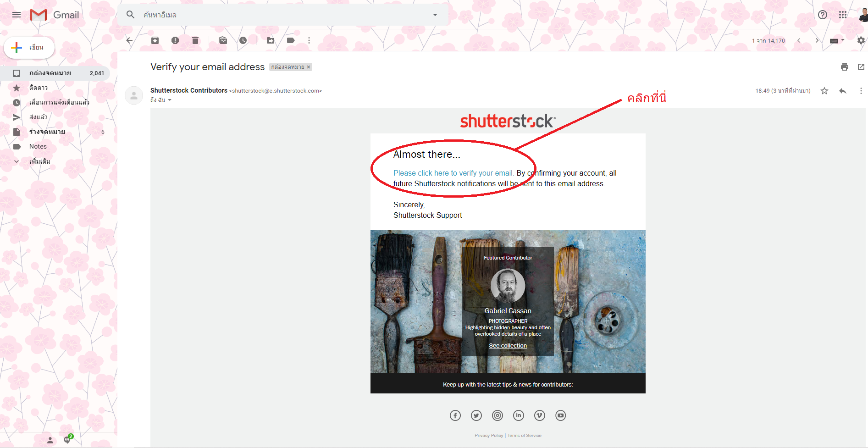Archive this email
This screenshot has width=868, height=448.
pos(155,40)
